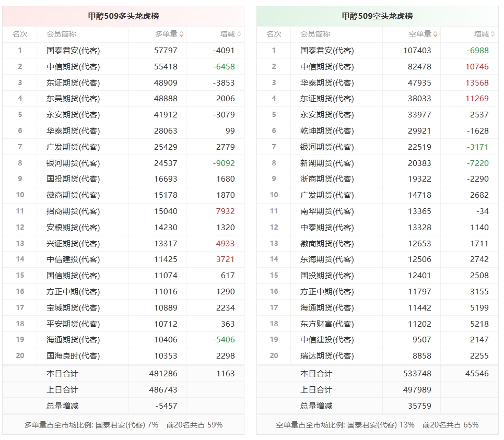Select 浙商期货(代客) row
The image size is (504, 440).
(x=378, y=179)
